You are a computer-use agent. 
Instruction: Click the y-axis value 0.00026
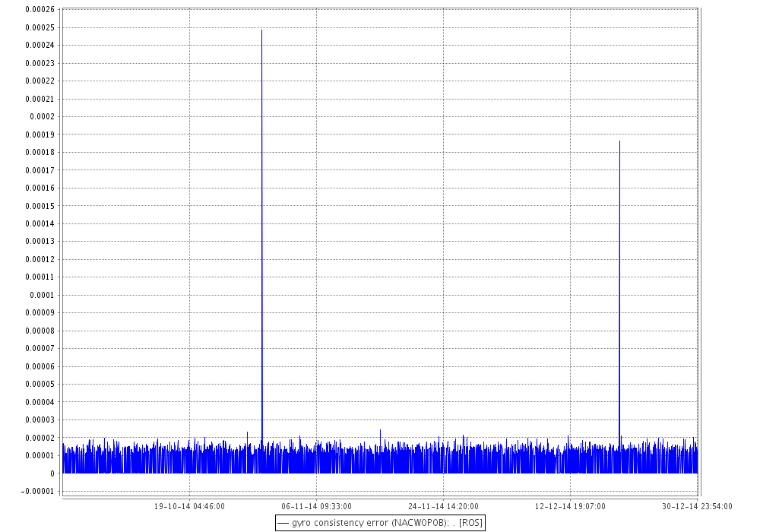pos(40,10)
